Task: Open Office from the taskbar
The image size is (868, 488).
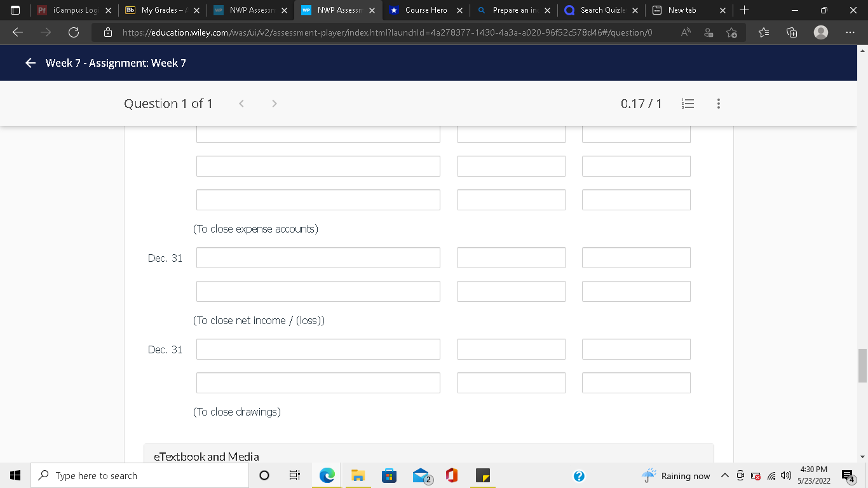Action: point(452,475)
